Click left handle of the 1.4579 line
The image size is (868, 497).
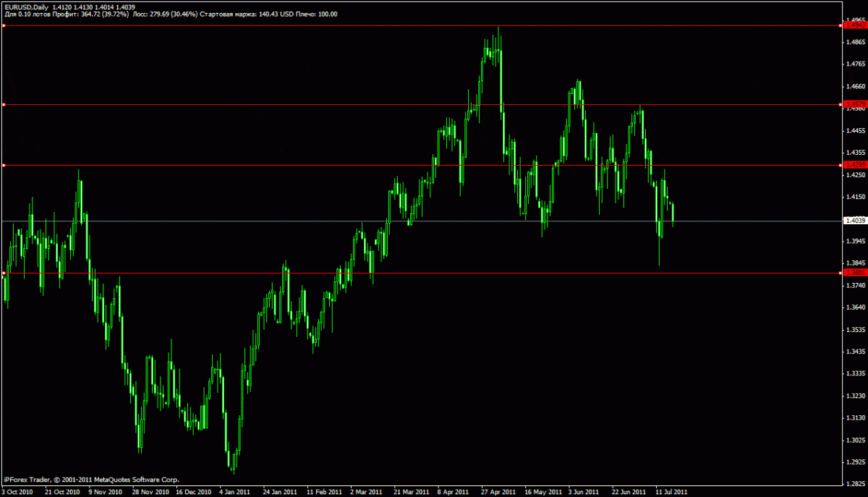(4, 105)
